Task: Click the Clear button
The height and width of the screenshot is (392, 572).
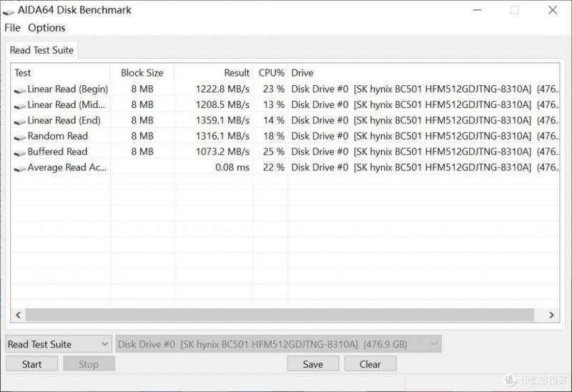Action: (x=370, y=364)
